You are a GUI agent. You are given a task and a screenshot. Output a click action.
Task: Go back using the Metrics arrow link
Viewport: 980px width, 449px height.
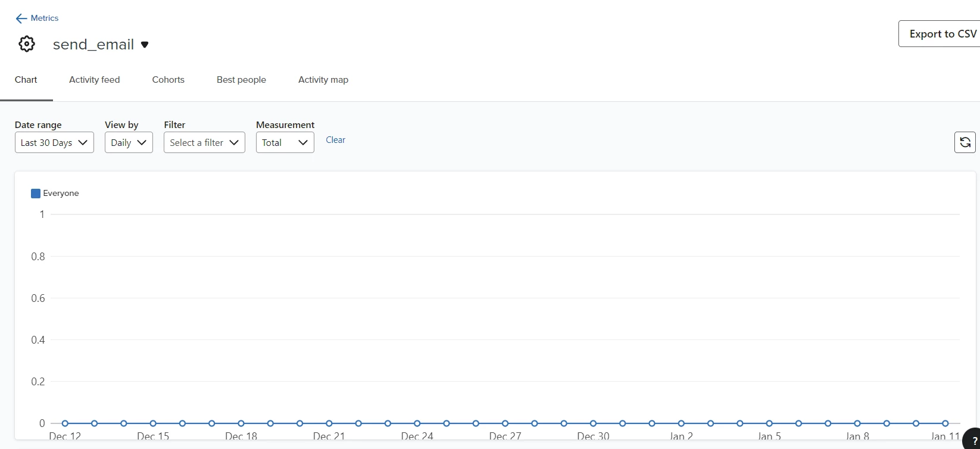(x=37, y=18)
